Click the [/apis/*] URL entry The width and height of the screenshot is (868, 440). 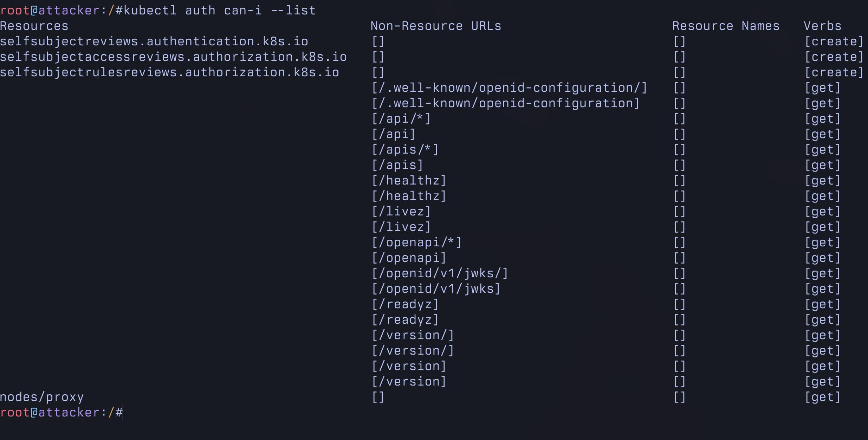pos(405,150)
